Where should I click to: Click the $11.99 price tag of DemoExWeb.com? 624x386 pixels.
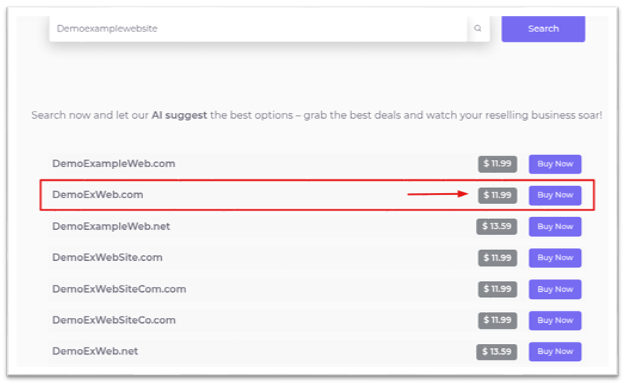pos(497,195)
